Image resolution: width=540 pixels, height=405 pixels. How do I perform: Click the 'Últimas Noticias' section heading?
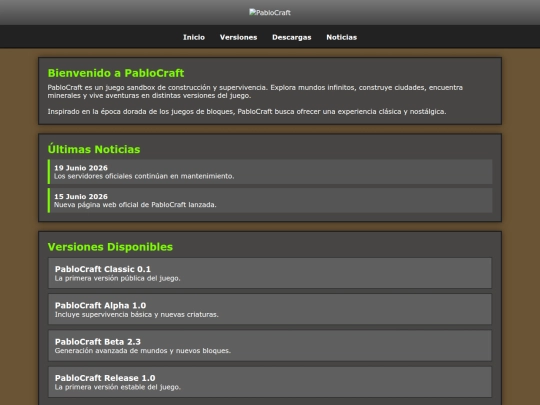tap(94, 149)
